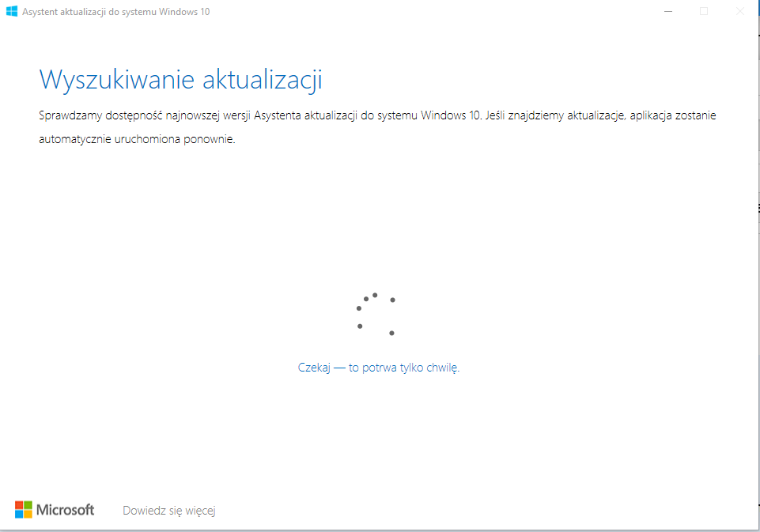
Task: Minimize the Asystent aktualizacji window
Action: (x=668, y=11)
